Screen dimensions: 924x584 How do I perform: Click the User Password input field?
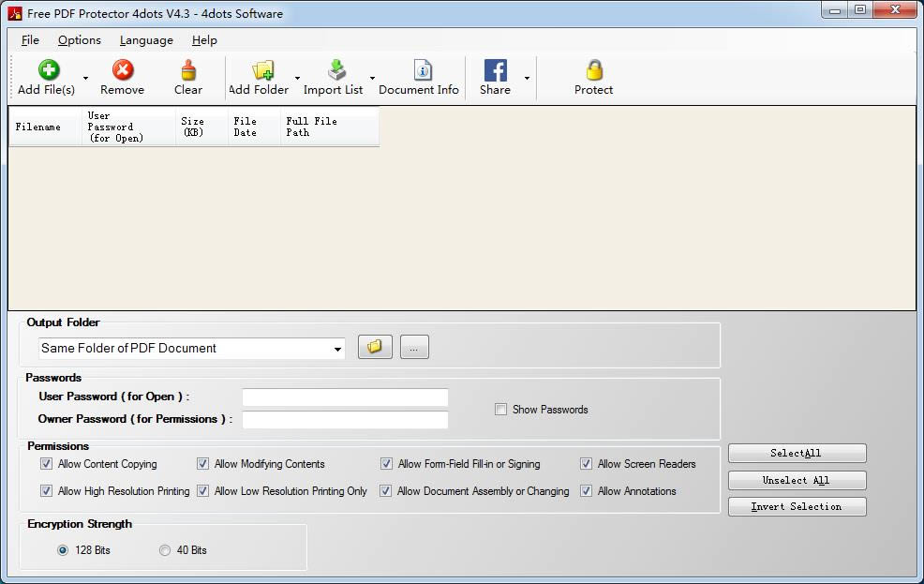345,397
